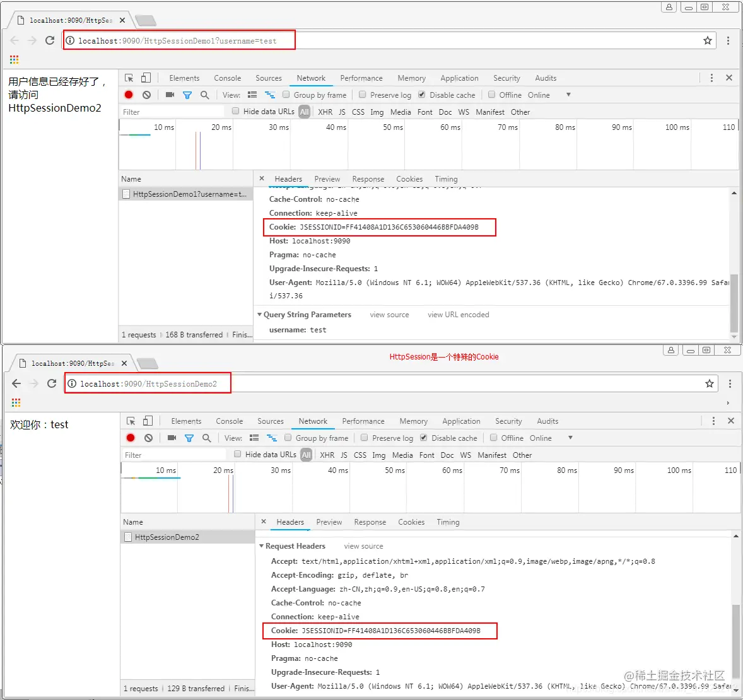743x700 pixels.
Task: Clear the network log in bottom DevTools
Action: pyautogui.click(x=148, y=438)
